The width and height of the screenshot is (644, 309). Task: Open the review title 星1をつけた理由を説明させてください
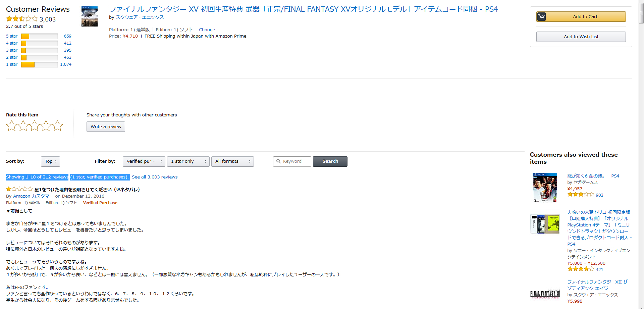[x=87, y=190]
